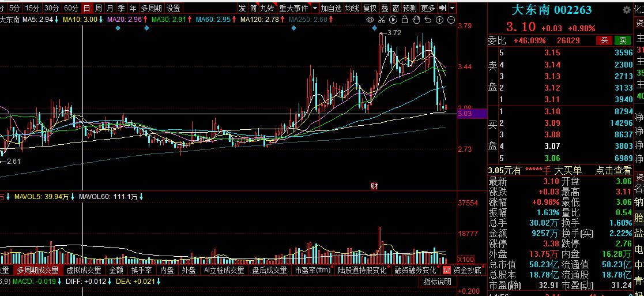Select the 陆股通持股变化 indicator tab
The height and width of the screenshot is (296, 644).
[x=363, y=270]
